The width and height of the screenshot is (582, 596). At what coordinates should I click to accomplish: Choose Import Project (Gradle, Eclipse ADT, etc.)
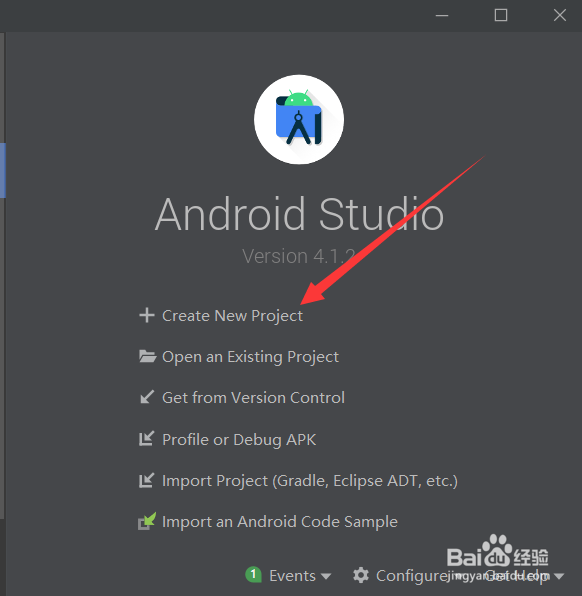(x=310, y=481)
